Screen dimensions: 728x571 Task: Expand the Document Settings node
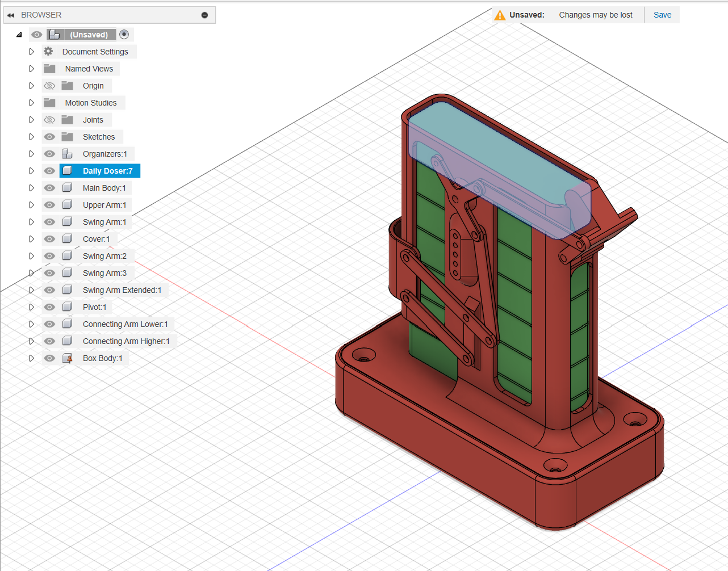point(32,52)
